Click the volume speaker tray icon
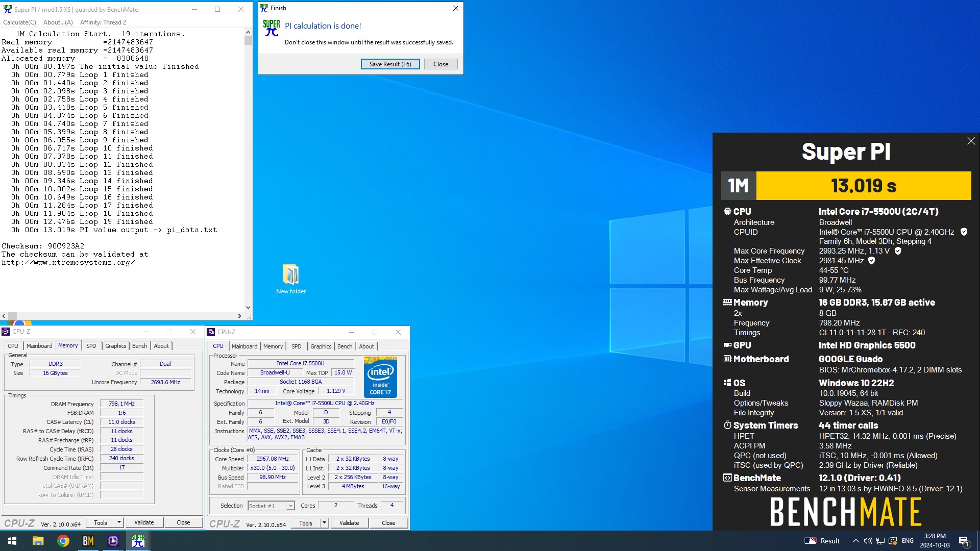 pos(868,541)
